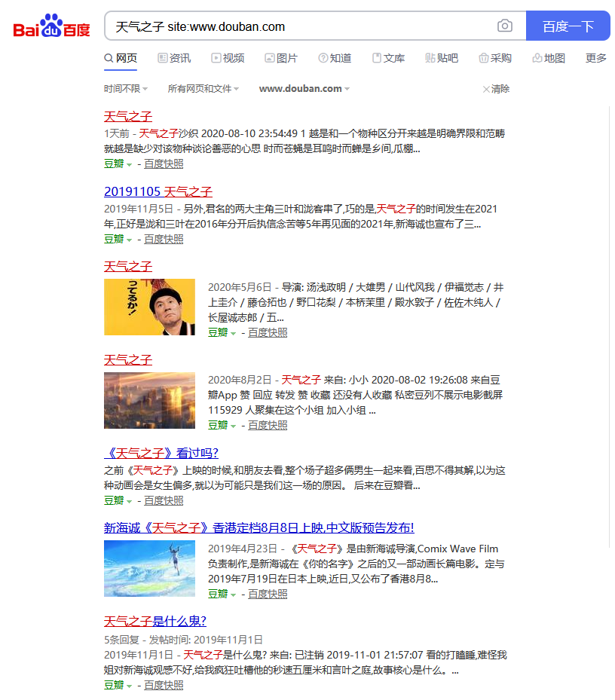Open 百度快照 for 沙织 result
The width and height of the screenshot is (615, 700).
(x=164, y=164)
